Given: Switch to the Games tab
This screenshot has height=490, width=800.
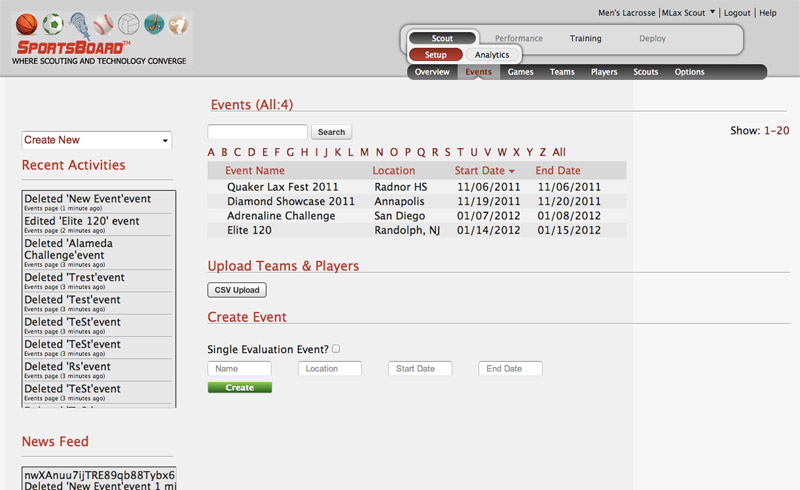Looking at the screenshot, I should [x=520, y=72].
